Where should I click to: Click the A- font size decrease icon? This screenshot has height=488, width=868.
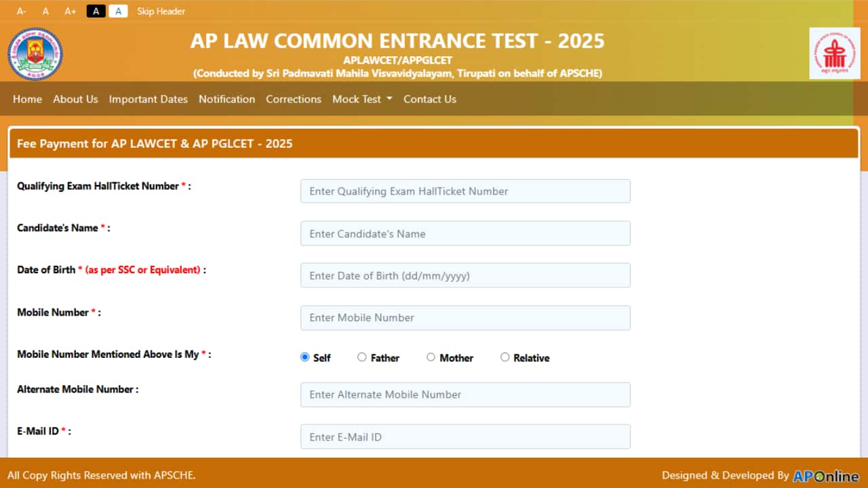(x=20, y=11)
